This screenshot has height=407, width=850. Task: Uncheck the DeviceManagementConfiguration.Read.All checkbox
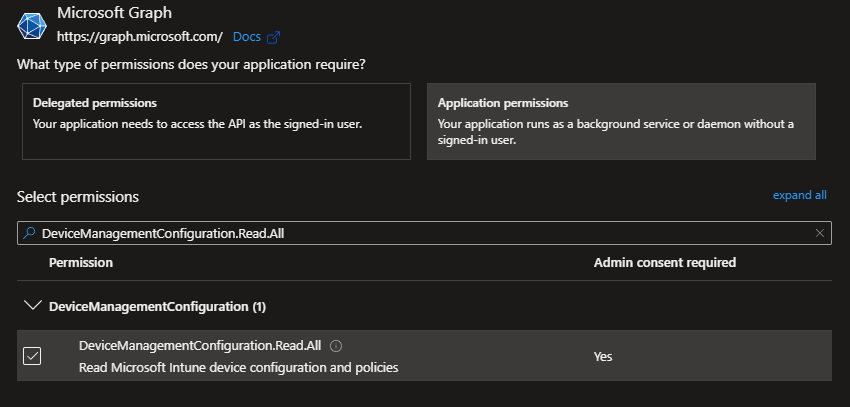point(32,356)
